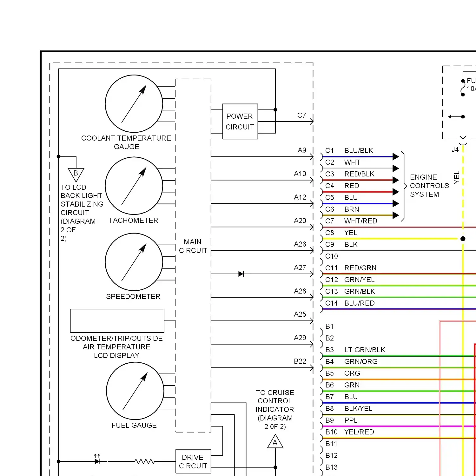Click the A9 terminal label
The height and width of the screenshot is (476, 476).
302,150
